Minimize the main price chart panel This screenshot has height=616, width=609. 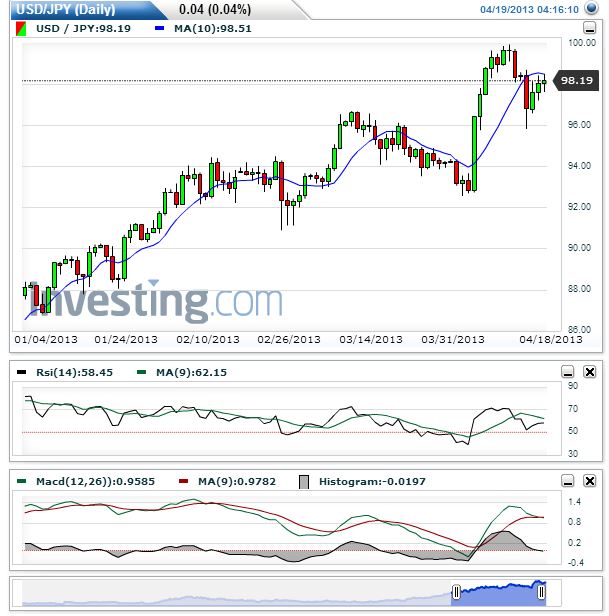pos(589,28)
